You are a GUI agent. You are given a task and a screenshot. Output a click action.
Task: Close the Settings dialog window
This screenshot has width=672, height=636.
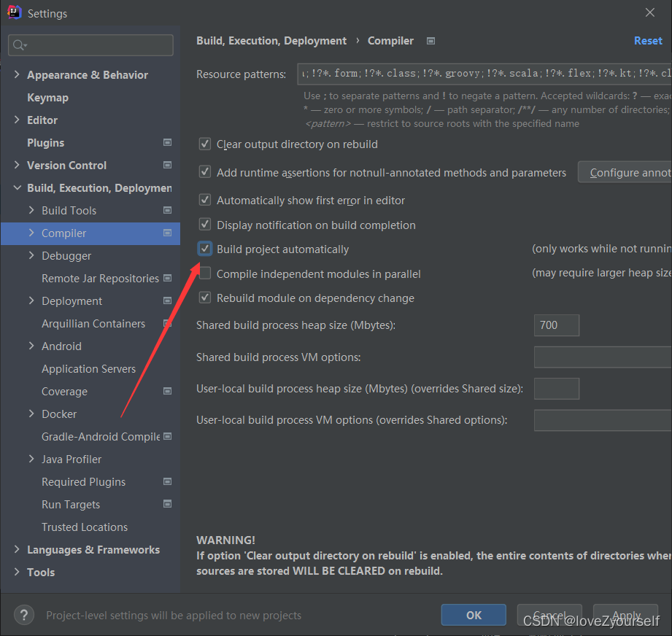point(649,13)
